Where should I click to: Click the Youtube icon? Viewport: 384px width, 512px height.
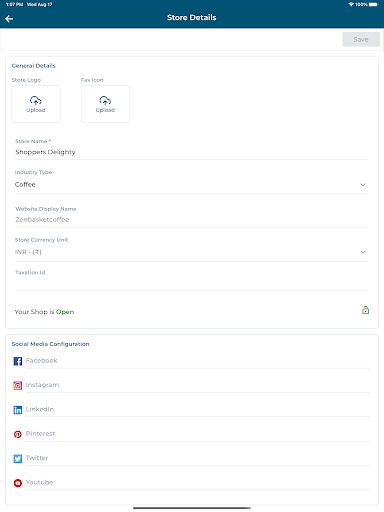click(x=18, y=483)
